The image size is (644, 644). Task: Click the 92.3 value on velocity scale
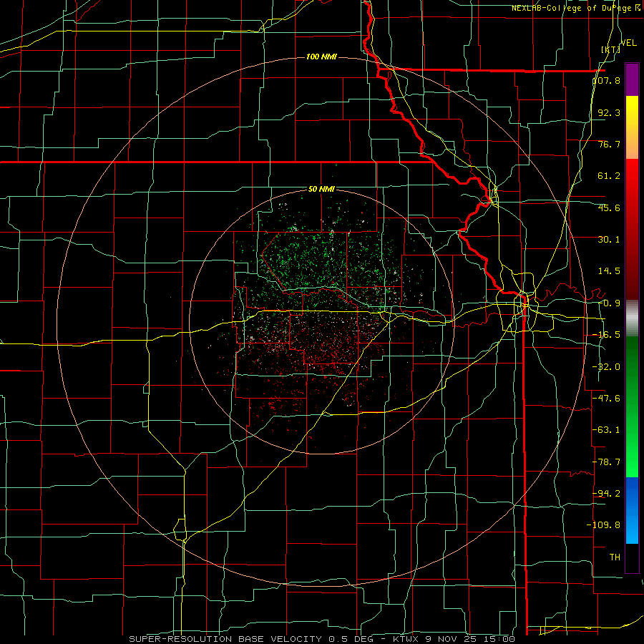(609, 112)
